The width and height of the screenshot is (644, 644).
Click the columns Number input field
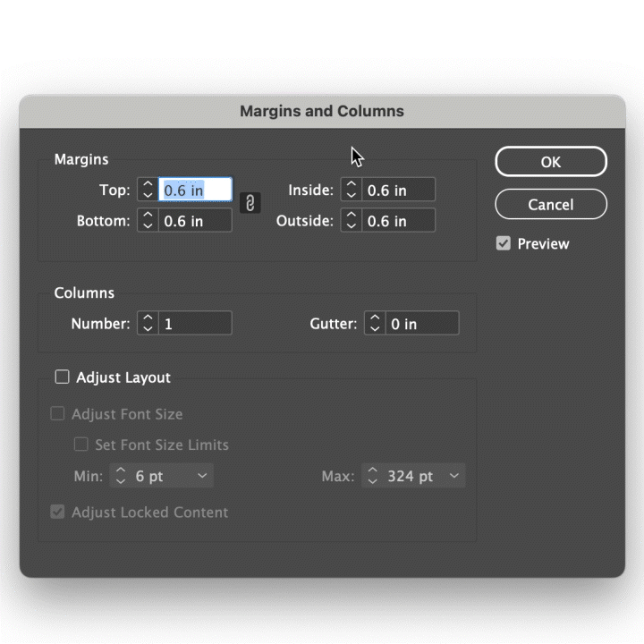195,323
